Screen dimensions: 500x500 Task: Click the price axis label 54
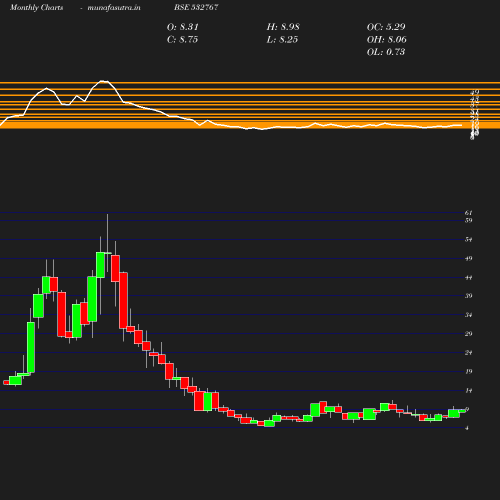click(468, 239)
